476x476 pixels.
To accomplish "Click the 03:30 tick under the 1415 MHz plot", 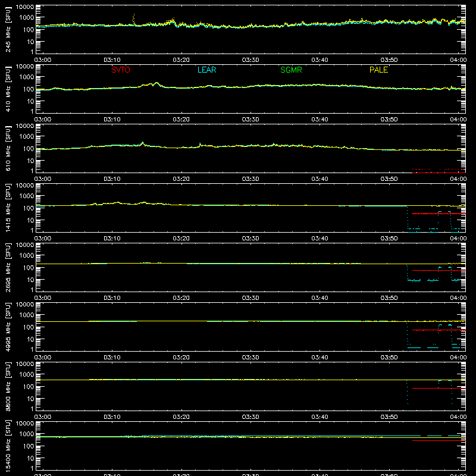I will (250, 239).
